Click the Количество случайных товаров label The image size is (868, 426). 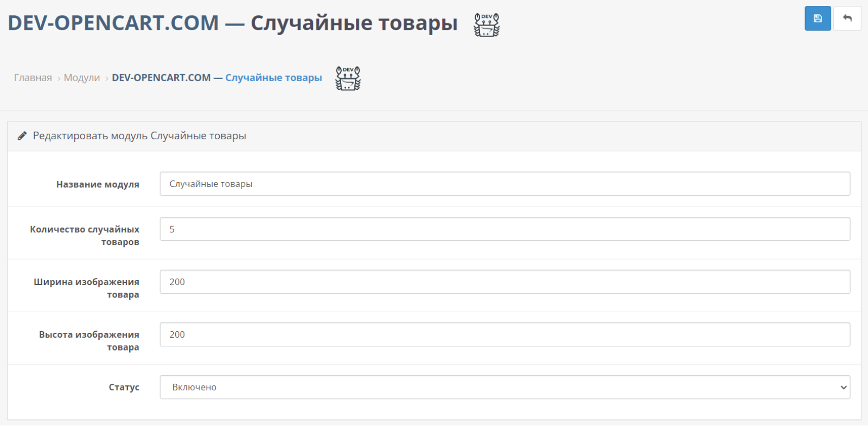85,235
